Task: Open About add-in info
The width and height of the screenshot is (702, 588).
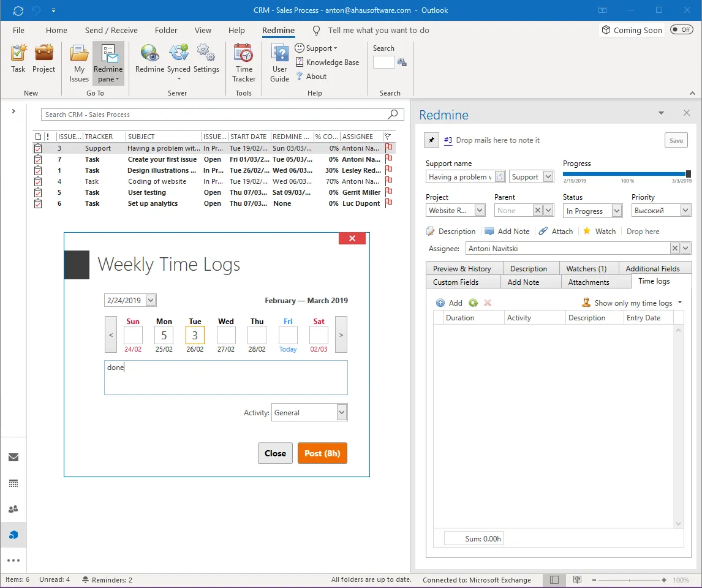Action: coord(311,77)
